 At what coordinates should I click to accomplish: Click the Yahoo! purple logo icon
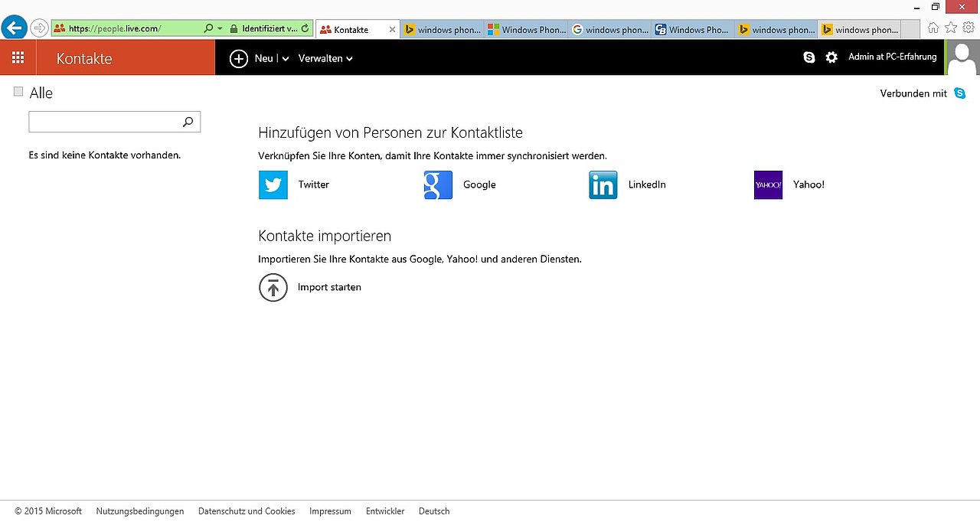[x=768, y=184]
